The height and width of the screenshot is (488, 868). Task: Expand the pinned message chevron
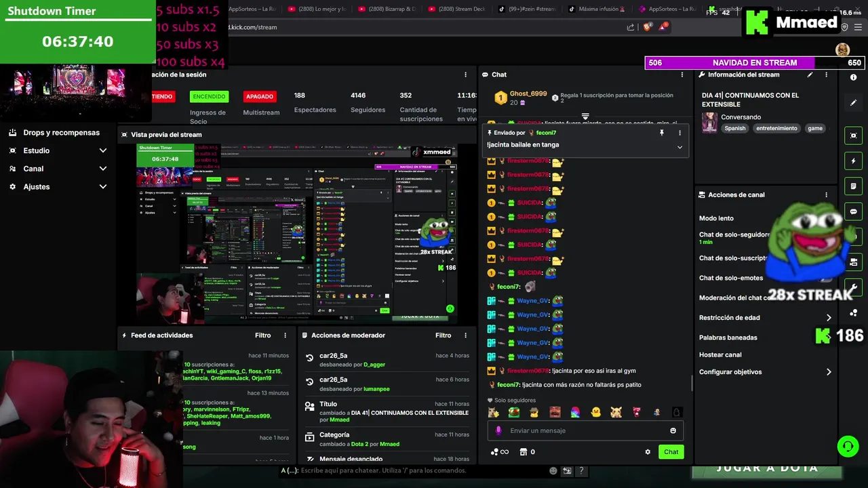(679, 147)
